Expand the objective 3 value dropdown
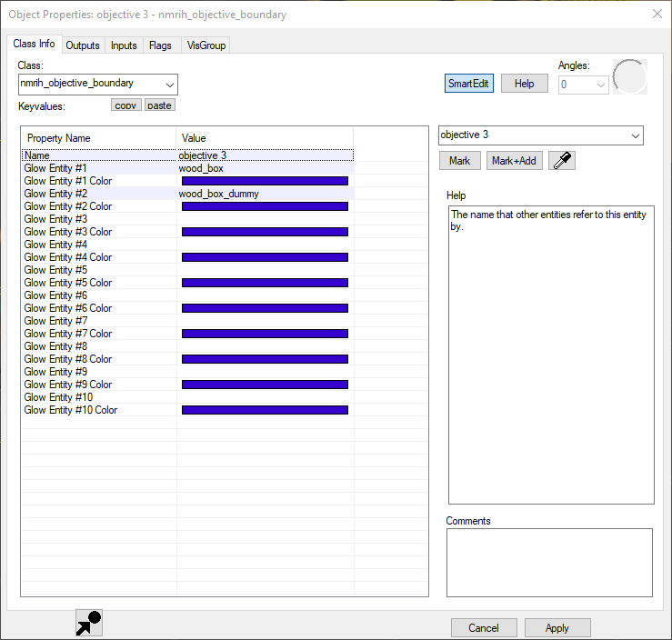 coord(541,135)
